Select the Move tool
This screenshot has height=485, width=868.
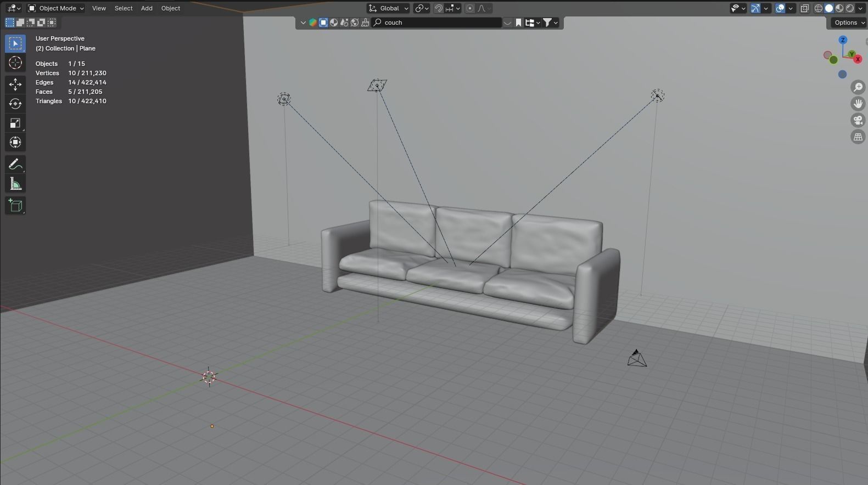(x=15, y=84)
